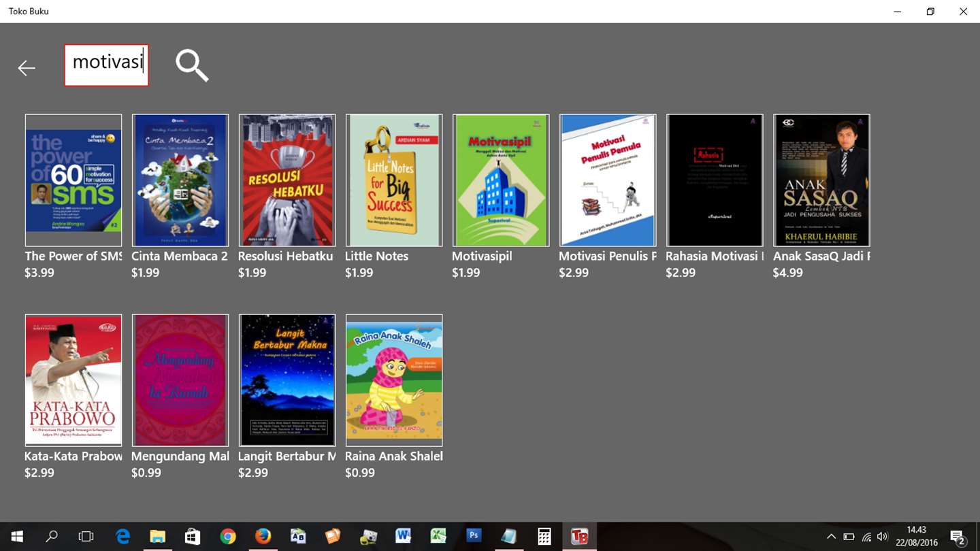Screen dimensions: 980x551
Task: Click the battery status tray icon
Action: pyautogui.click(x=849, y=537)
